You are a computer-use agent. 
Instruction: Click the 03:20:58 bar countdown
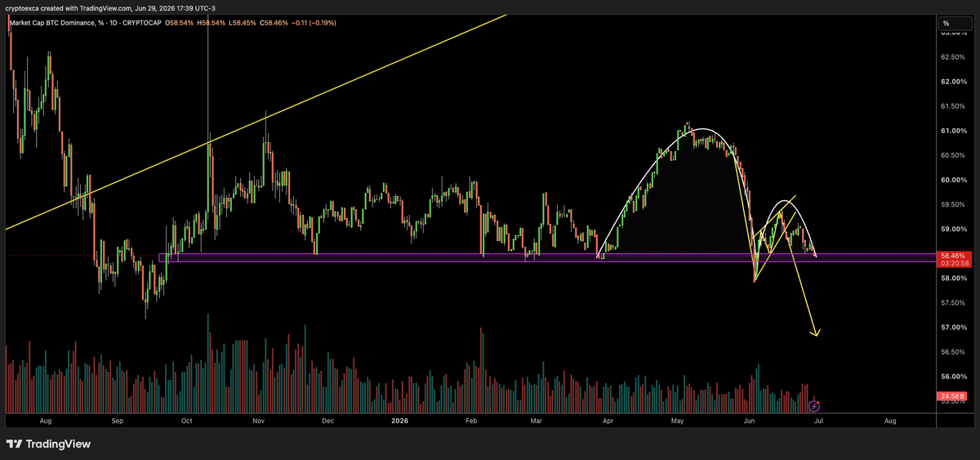click(953, 264)
